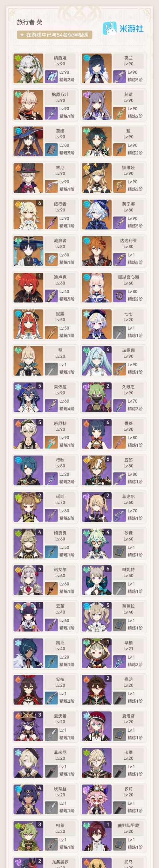
Task: Open 多莉 character portrait
Action: pyautogui.click(x=97, y=799)
